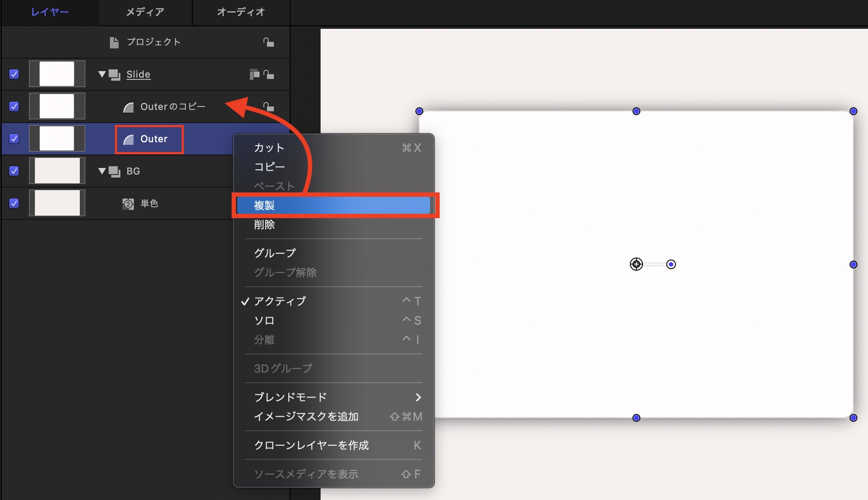Toggle the 単色 layer checkbox
The width and height of the screenshot is (868, 500).
point(14,203)
